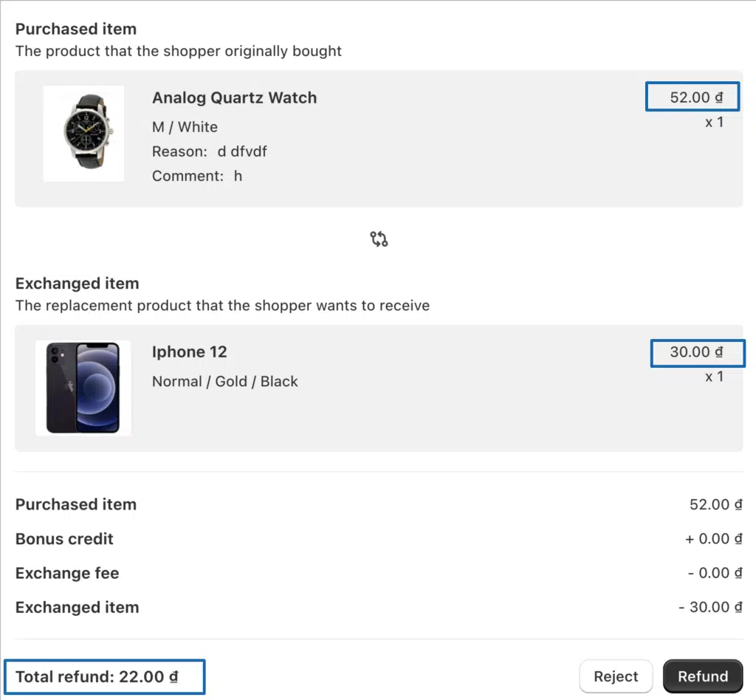Click the - 30.00 đ exchanged item amount
The height and width of the screenshot is (700, 756).
pyautogui.click(x=709, y=608)
